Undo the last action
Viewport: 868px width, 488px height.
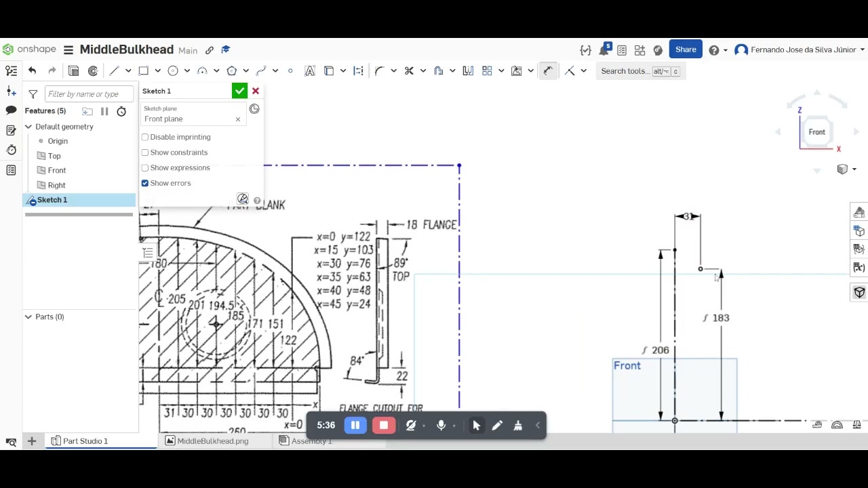click(32, 70)
